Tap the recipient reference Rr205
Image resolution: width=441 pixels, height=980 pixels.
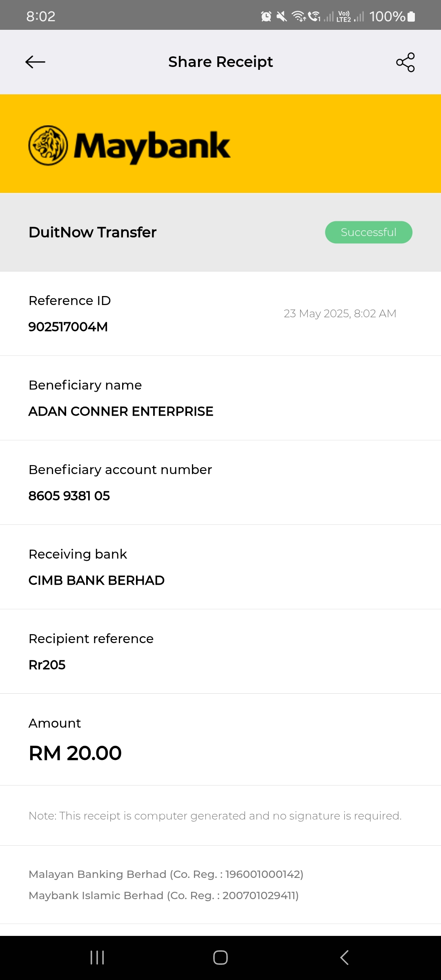coord(47,665)
